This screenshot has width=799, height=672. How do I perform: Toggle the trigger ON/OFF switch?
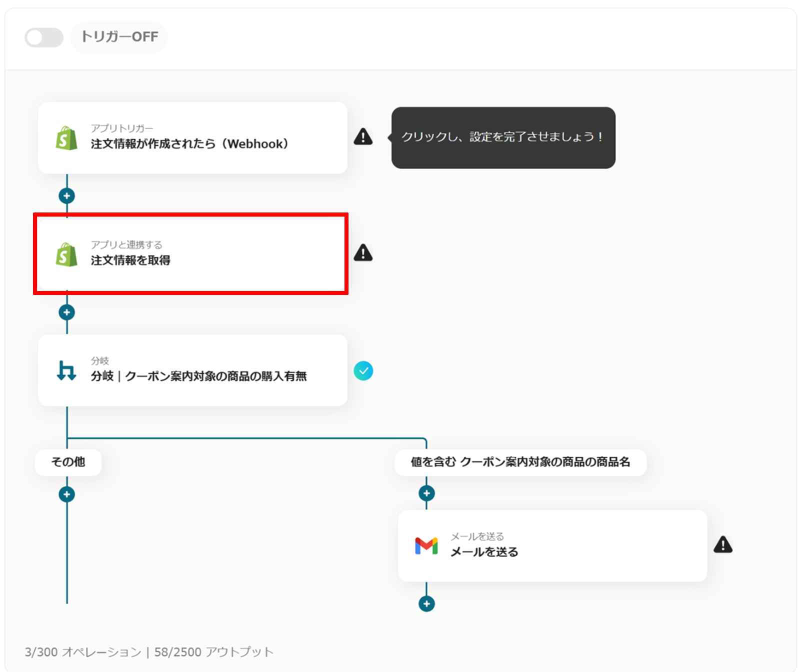[44, 37]
